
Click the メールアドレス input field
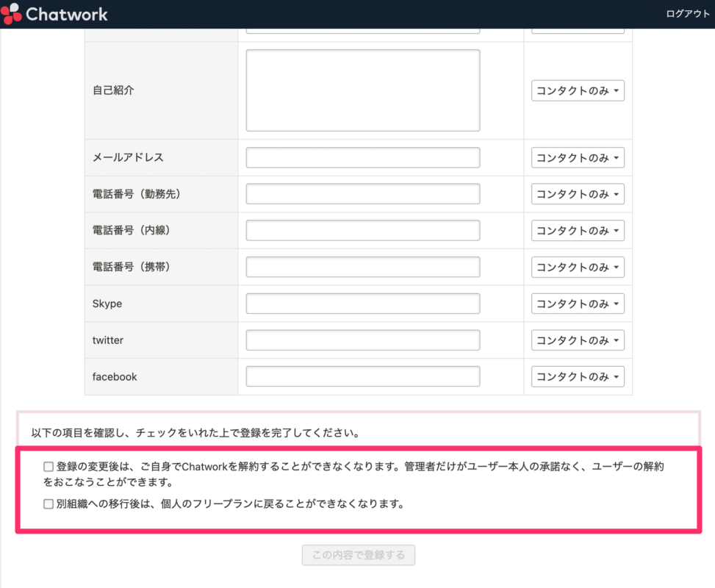pos(362,157)
